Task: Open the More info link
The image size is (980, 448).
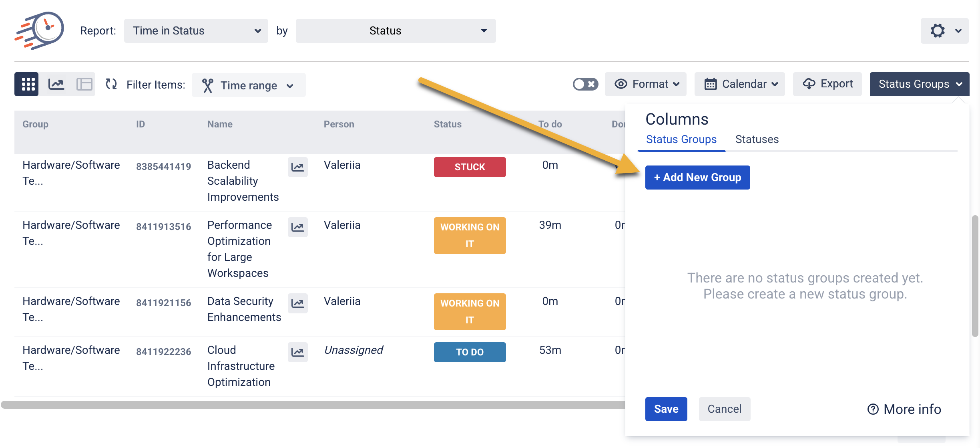Action: pyautogui.click(x=904, y=409)
